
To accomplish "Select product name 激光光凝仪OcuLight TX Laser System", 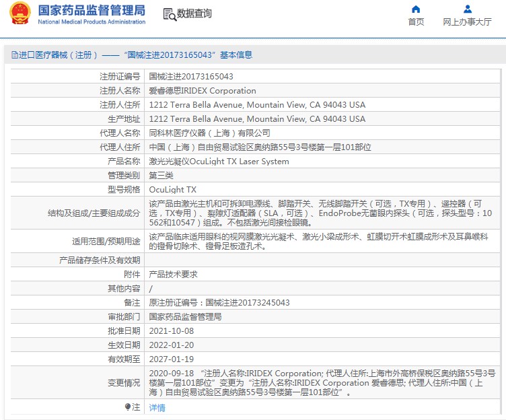I will click(x=219, y=162).
